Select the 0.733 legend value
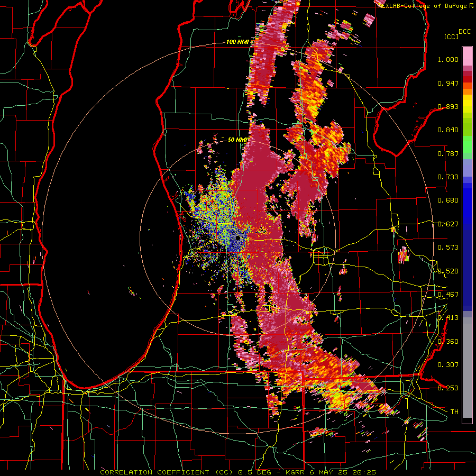Screen dimensions: 476x476 pyautogui.click(x=448, y=177)
